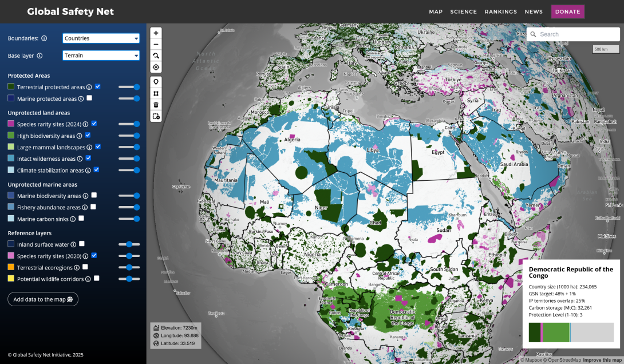Zoom out with the minus button
624x364 pixels.
pyautogui.click(x=156, y=45)
